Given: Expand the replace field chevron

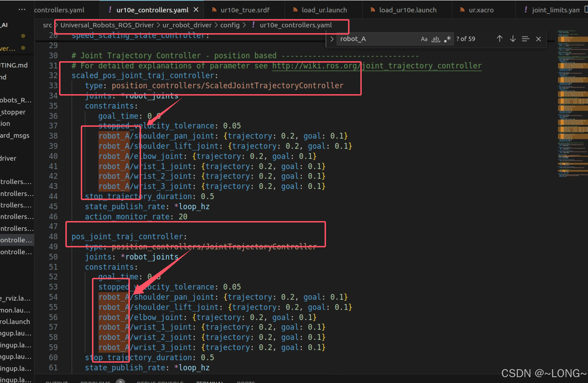Looking at the screenshot, I should point(332,39).
